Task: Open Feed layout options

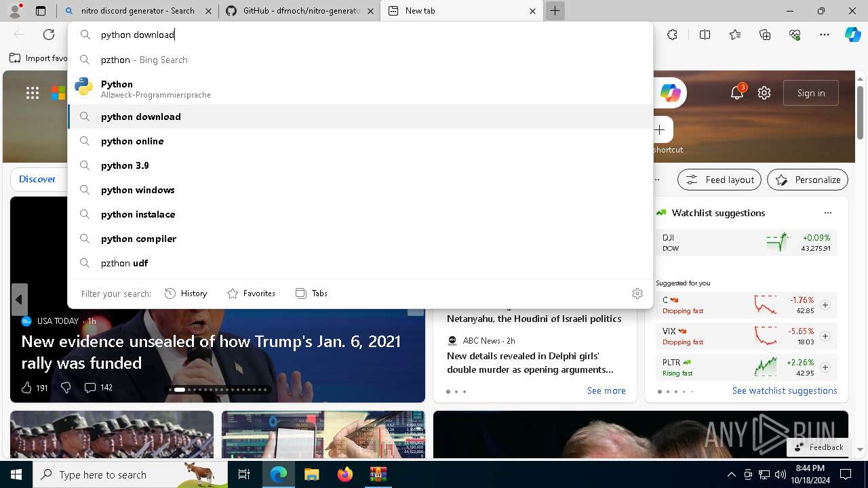Action: [x=719, y=180]
